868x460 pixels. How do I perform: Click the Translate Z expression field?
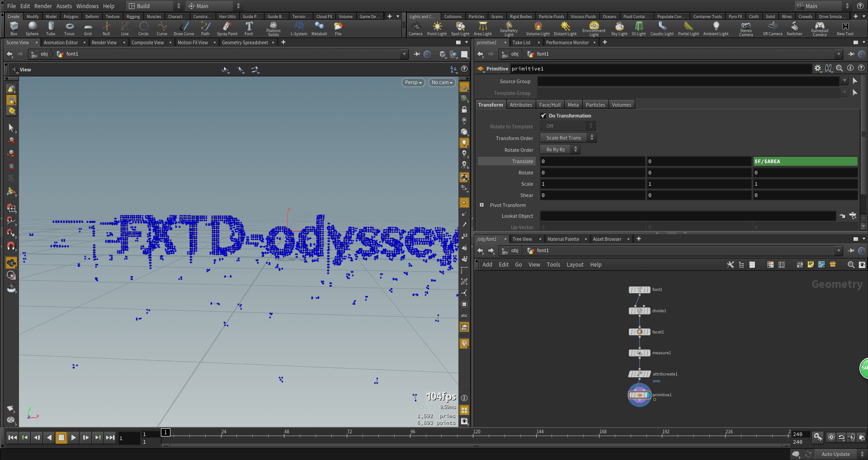[x=805, y=161]
